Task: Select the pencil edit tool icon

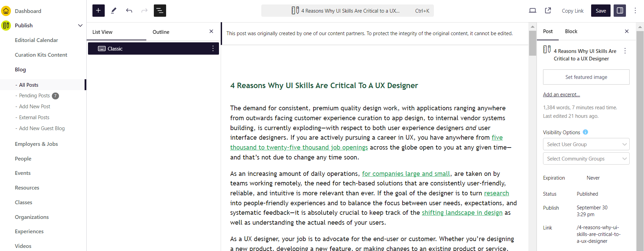Action: click(114, 11)
